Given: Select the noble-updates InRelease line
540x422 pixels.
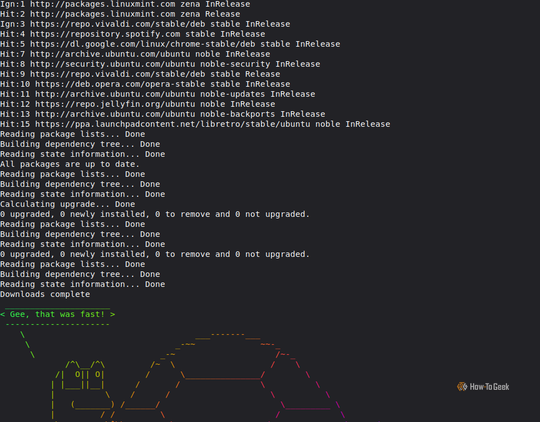Looking at the screenshot, I should [158, 94].
